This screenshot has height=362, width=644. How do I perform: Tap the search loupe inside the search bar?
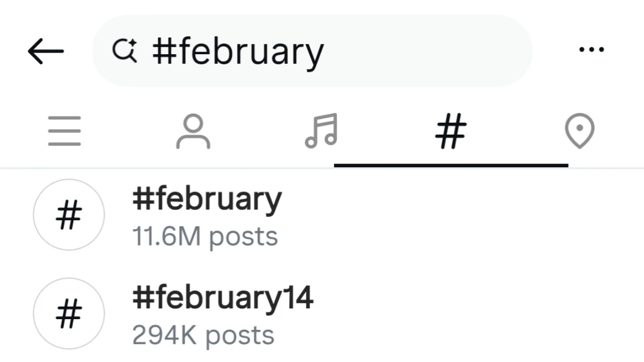pos(125,50)
